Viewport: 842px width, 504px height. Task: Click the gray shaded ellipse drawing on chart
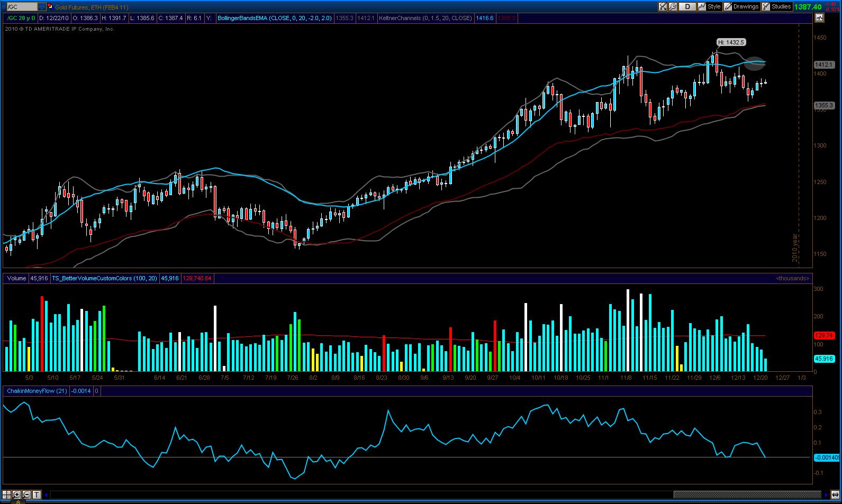tap(755, 63)
